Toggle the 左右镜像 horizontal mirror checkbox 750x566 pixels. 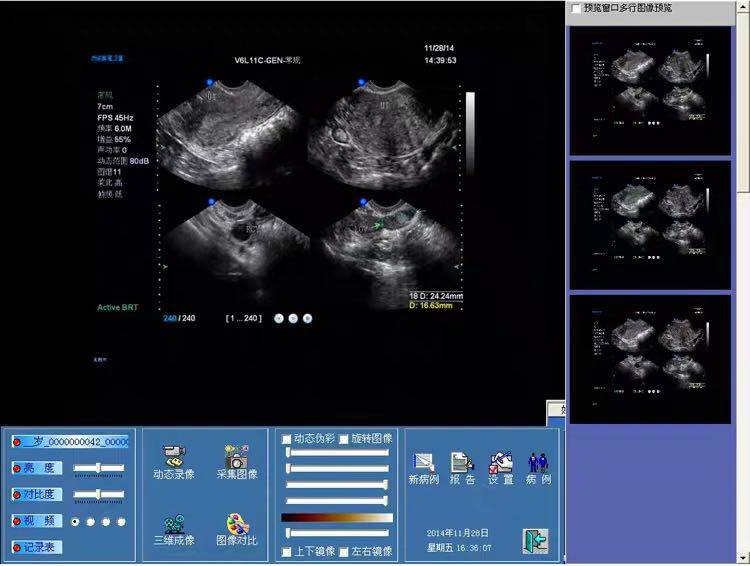coord(343,552)
